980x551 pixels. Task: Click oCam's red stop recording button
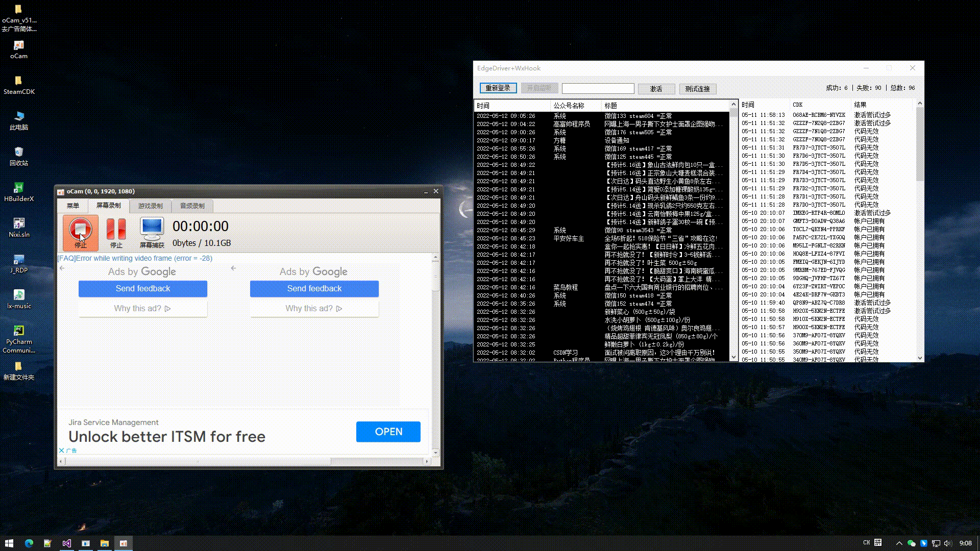point(80,229)
